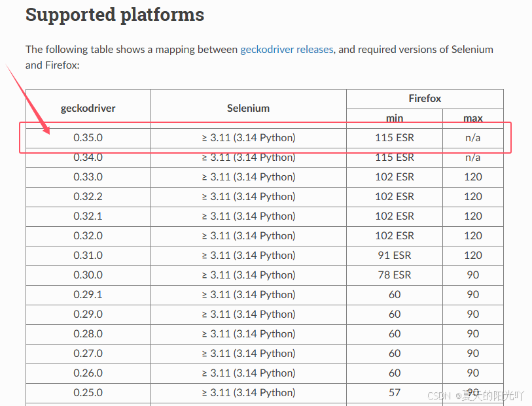Click geckodriver version 0.29.1 cell
Image resolution: width=532 pixels, height=406 pixels.
point(88,294)
